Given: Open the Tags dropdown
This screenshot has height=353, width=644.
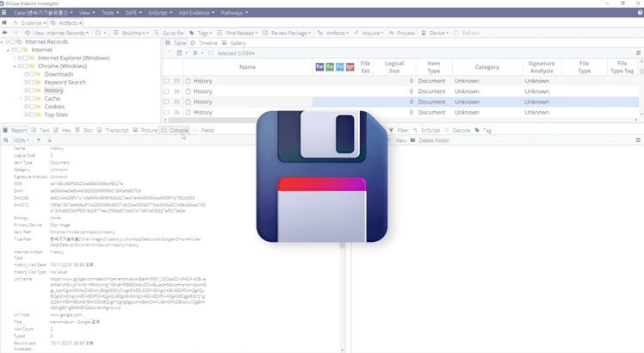Looking at the screenshot, I should click(201, 33).
